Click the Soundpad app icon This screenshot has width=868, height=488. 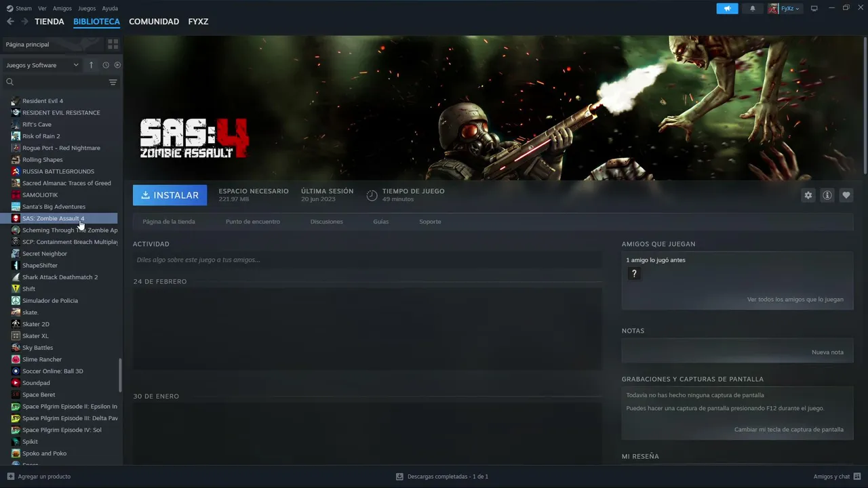(x=16, y=383)
